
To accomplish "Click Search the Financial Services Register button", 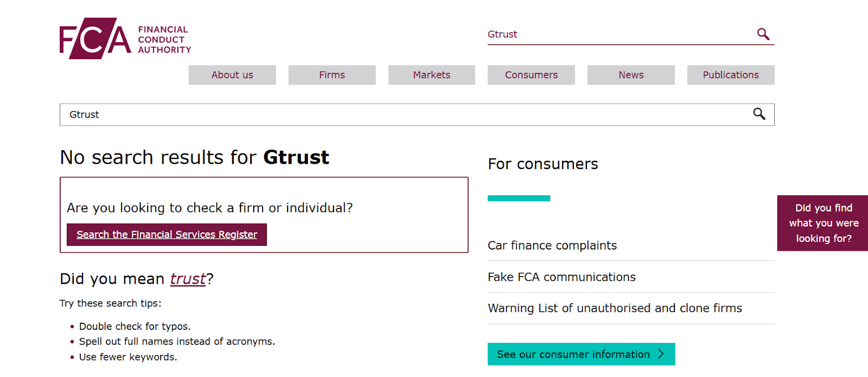I will point(166,234).
